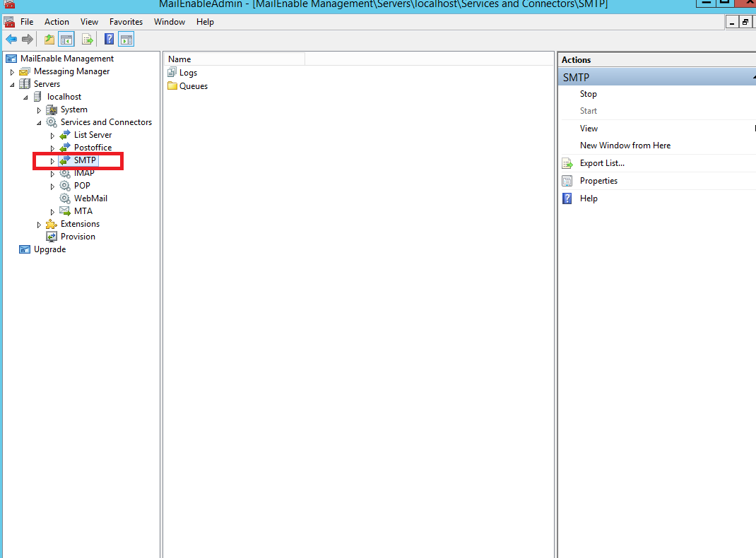The width and height of the screenshot is (756, 558).
Task: Open the Queues folder
Action: pos(193,86)
